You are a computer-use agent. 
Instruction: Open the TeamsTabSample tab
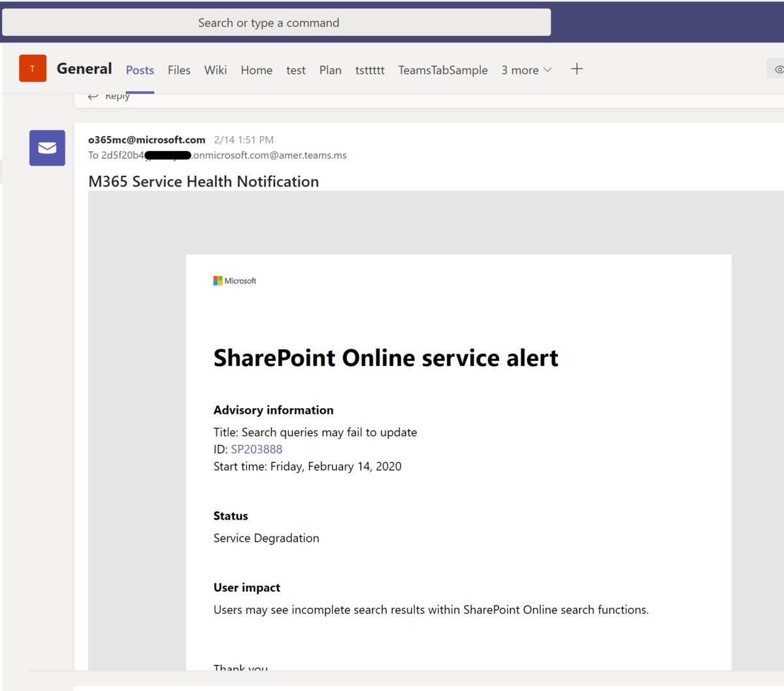click(x=443, y=70)
